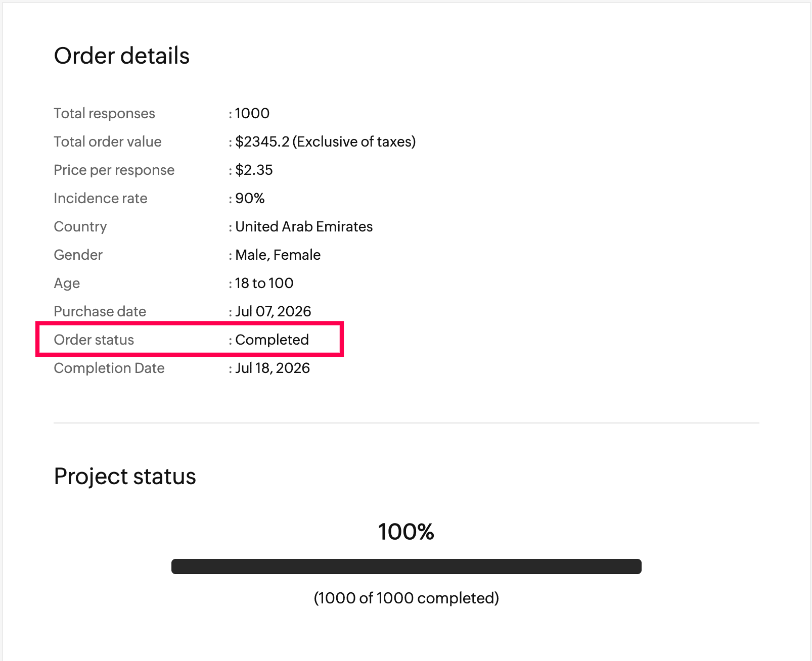Click the United Arab Emirates country value

point(304,226)
